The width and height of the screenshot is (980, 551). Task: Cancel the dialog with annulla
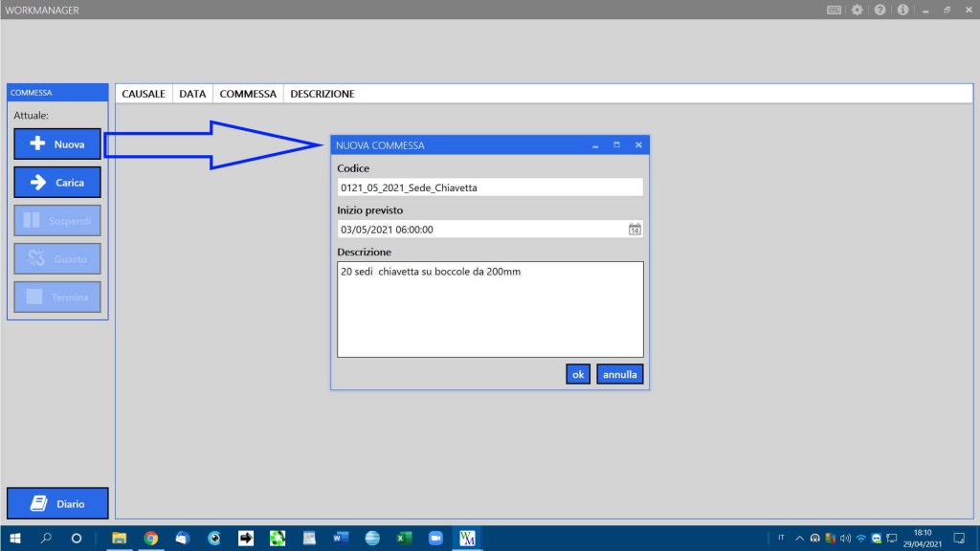(619, 374)
